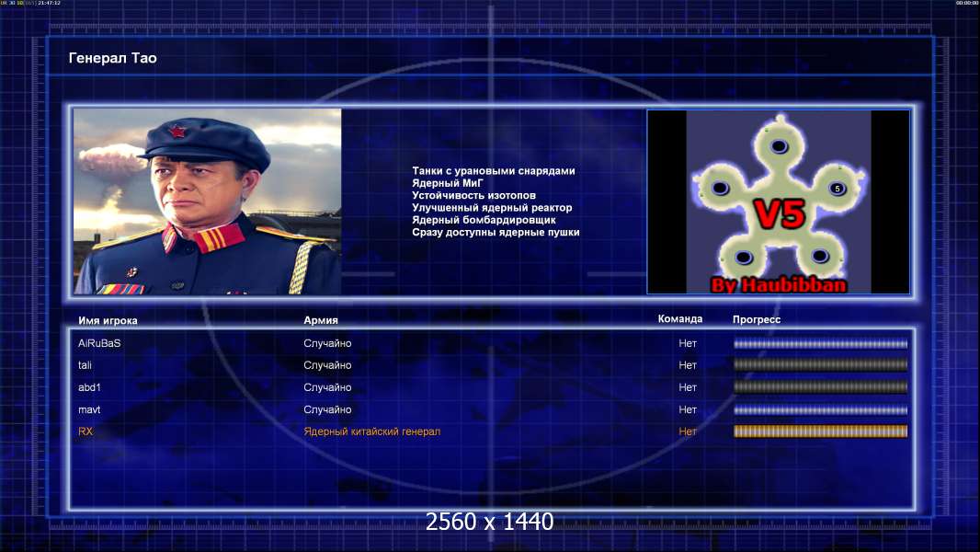Click abd1's loading progress bar

821,387
